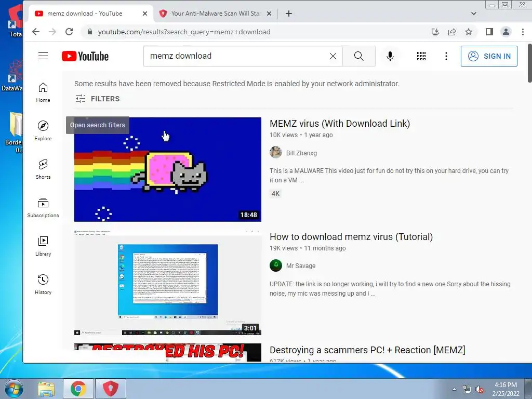
Task: Toggle Chrome side panel icon
Action: [x=489, y=32]
